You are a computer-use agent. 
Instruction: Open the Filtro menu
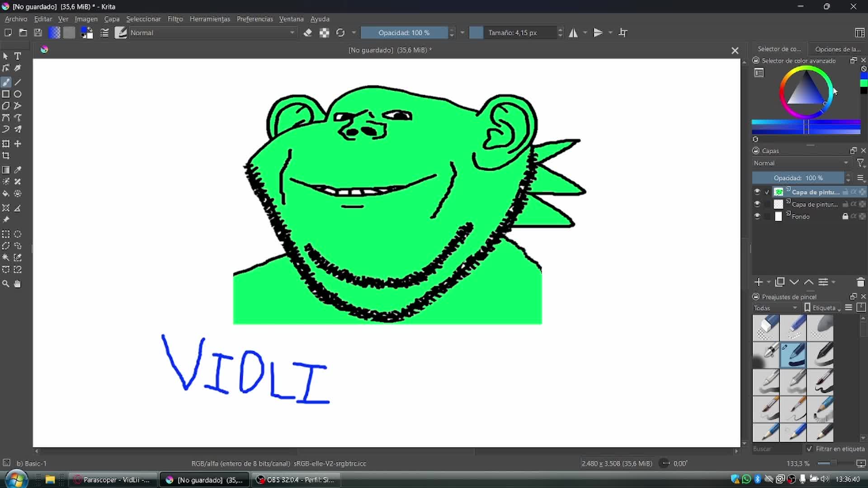pos(175,19)
